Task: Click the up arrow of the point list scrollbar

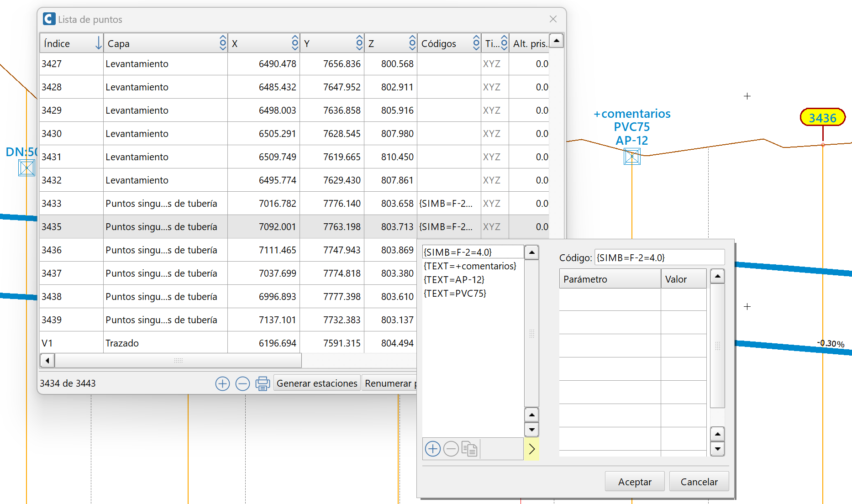Action: (556, 41)
